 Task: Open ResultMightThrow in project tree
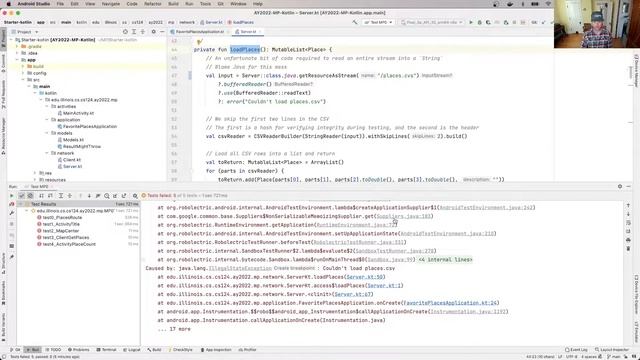click(79, 147)
